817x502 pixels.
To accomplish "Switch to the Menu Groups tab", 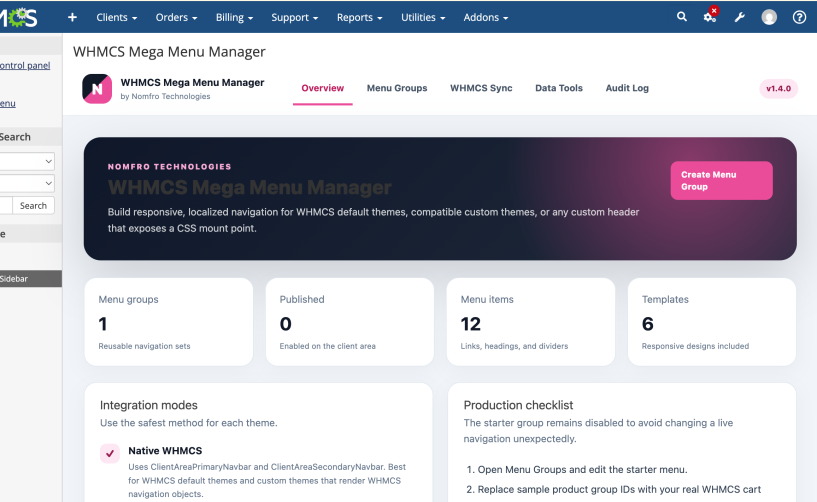I will [x=397, y=88].
